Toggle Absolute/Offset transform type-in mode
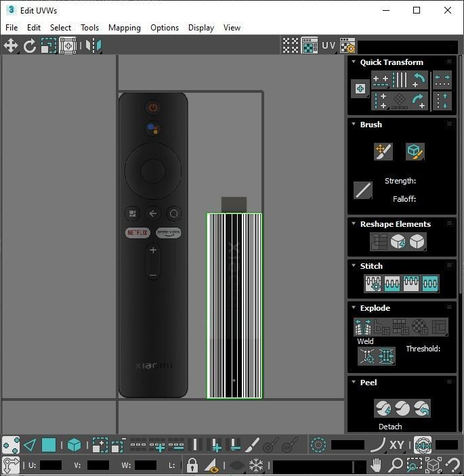The height and width of the screenshot is (476, 464). pyautogui.click(x=11, y=464)
